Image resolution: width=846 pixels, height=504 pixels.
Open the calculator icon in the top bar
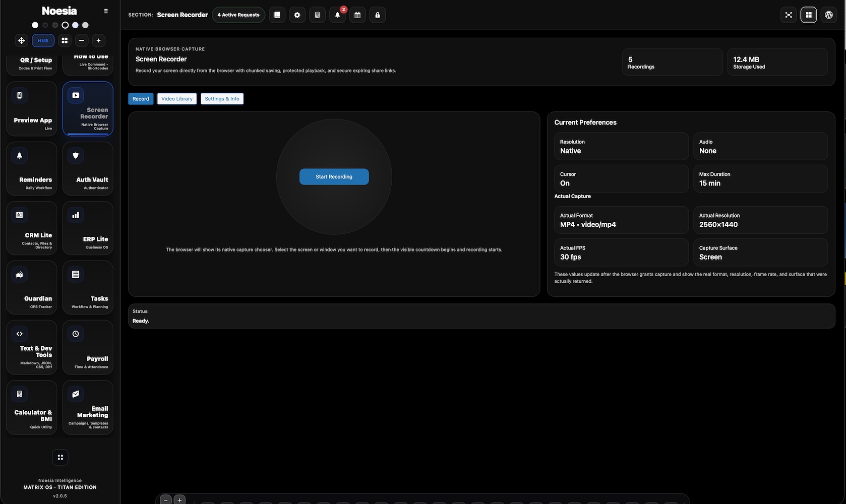[317, 15]
